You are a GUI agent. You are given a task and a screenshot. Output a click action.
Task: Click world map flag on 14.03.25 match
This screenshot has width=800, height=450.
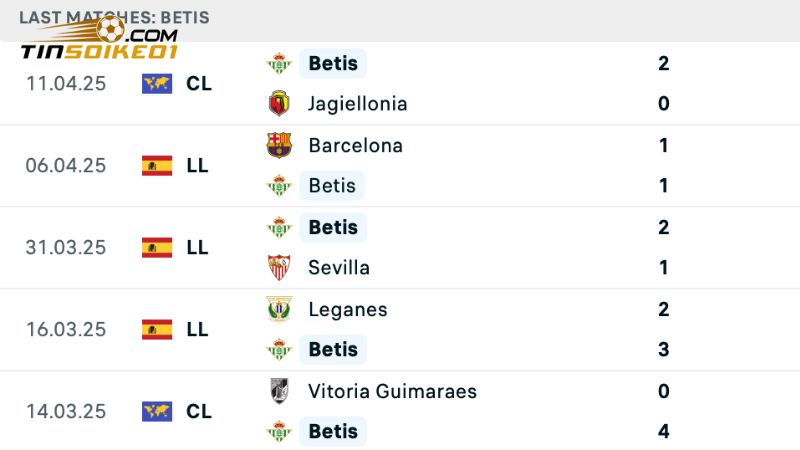point(157,411)
